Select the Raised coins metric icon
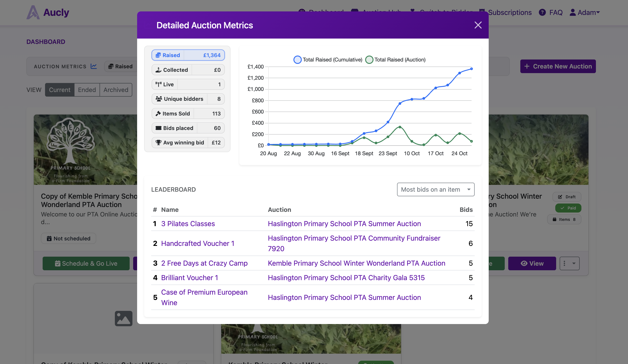The image size is (628, 364). (158, 55)
